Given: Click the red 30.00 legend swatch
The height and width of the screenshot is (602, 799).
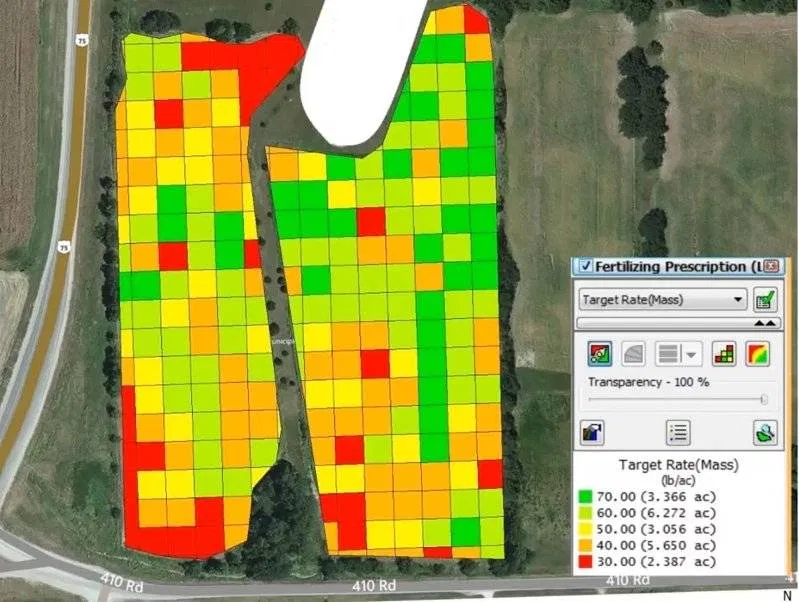Looking at the screenshot, I should click(x=586, y=562).
